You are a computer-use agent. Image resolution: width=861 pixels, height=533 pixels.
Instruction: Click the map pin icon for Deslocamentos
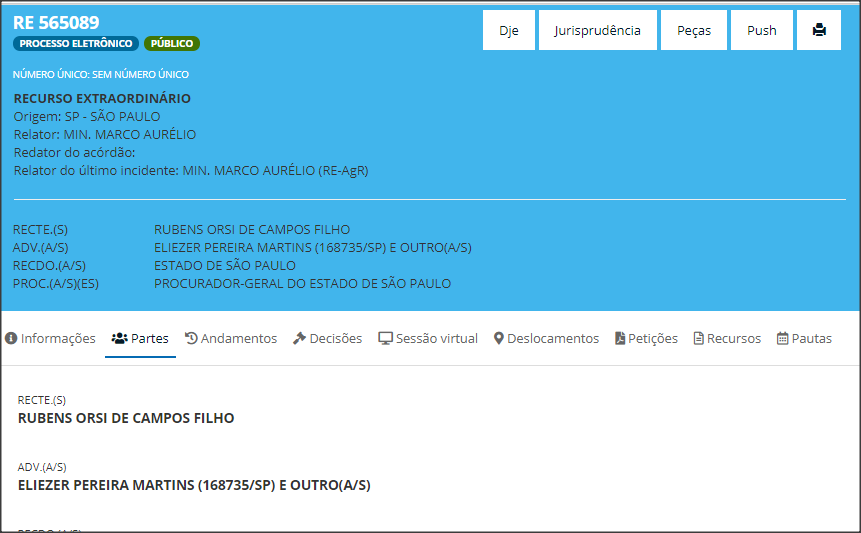[499, 339]
